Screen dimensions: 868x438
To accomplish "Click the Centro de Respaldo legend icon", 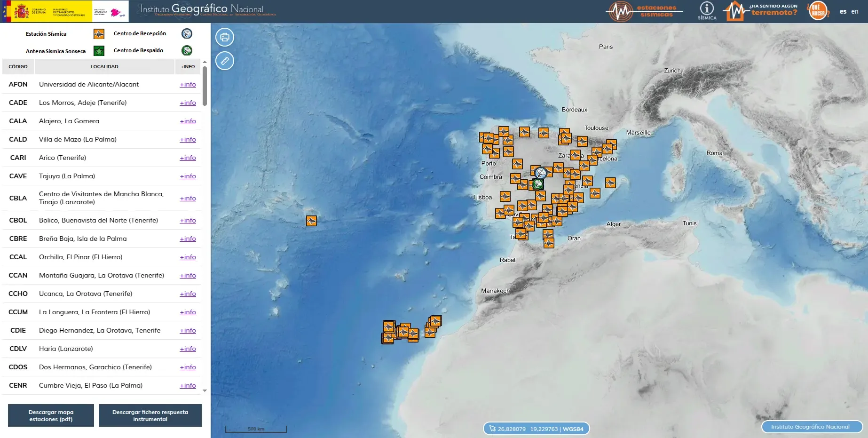I will [x=187, y=50].
